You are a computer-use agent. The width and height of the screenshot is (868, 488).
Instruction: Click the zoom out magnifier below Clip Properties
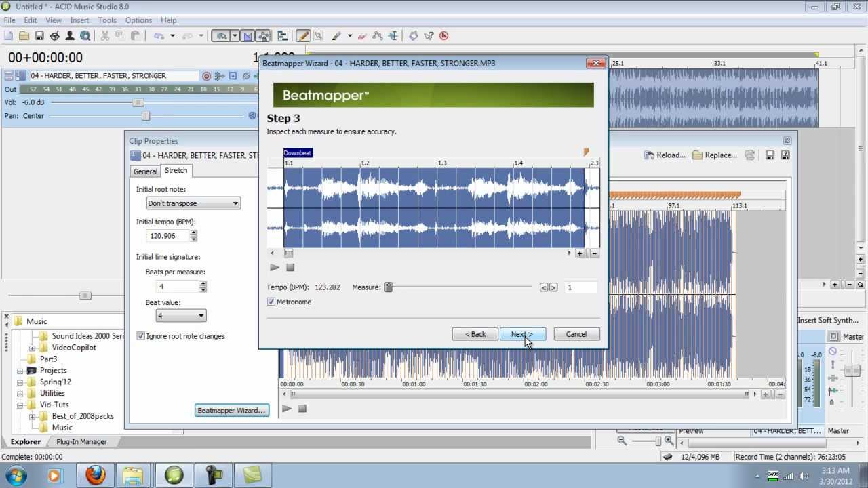pyautogui.click(x=622, y=441)
